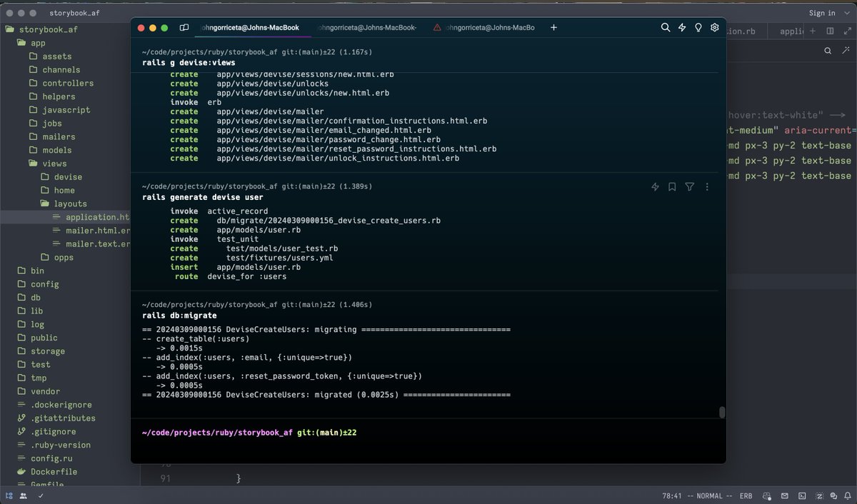Open the Z assistant icon in status bar
Screen dimensions: 857x504
818,495
